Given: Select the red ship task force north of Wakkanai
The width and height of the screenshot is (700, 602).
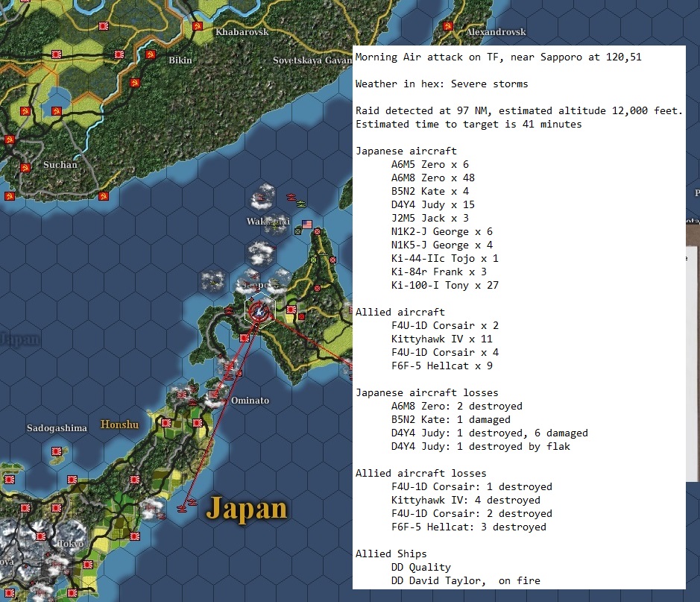Looking at the screenshot, I should (291, 196).
